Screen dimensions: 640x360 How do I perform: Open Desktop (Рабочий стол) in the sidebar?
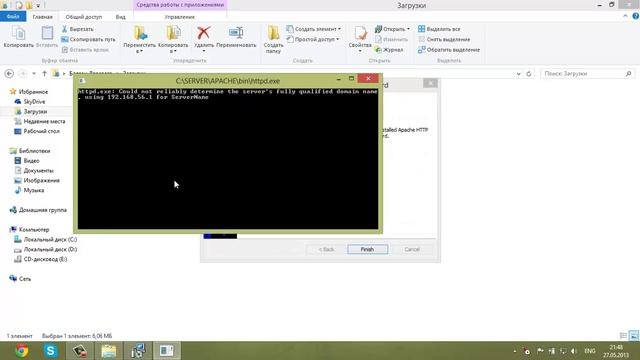(x=37, y=131)
